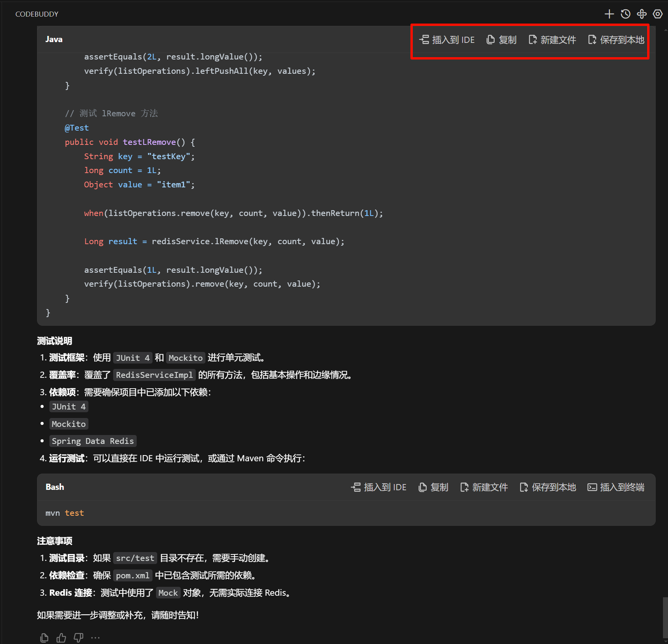Screen dimensions: 668x644
Task: Start a new chat with plus icon
Action: pos(609,14)
